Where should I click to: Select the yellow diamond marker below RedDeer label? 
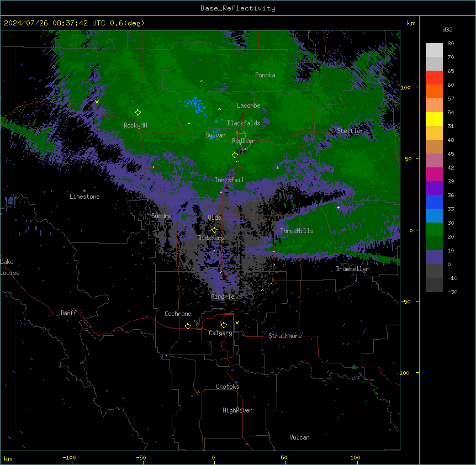235,155
